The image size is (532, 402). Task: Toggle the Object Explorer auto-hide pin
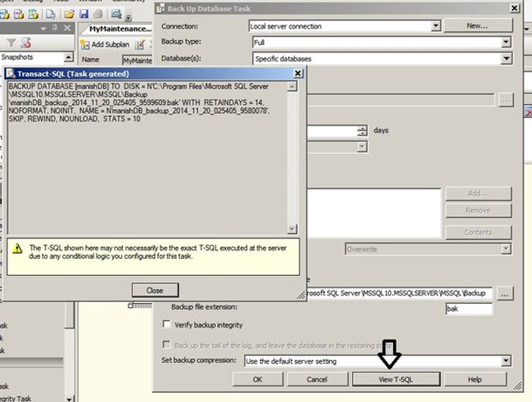click(55, 28)
